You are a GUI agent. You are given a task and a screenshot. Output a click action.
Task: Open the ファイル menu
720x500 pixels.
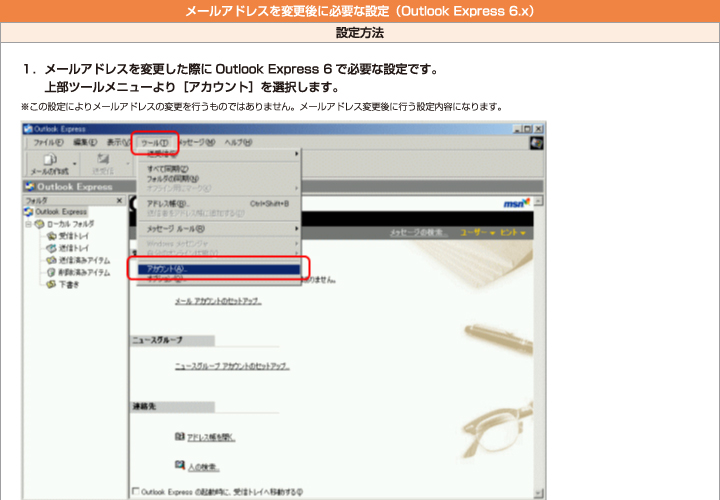pos(48,143)
